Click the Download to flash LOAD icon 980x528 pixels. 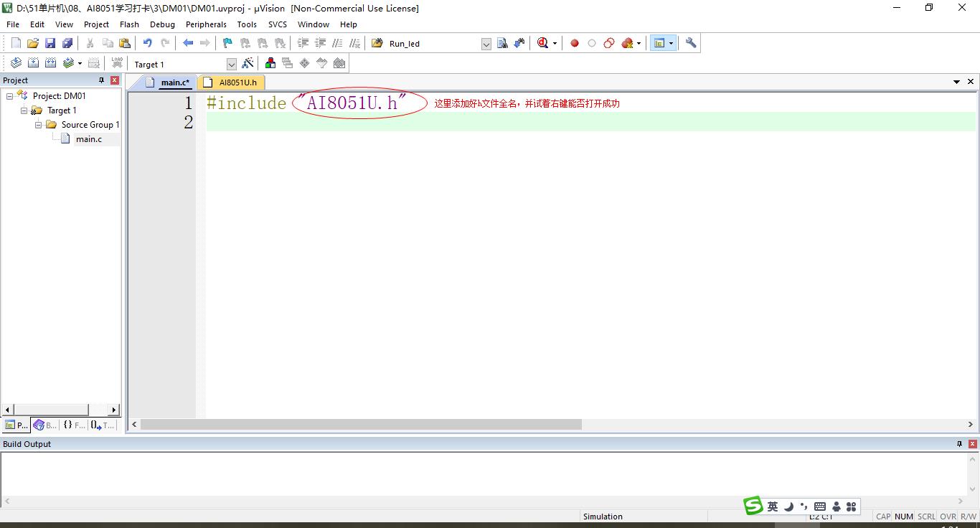pos(117,63)
